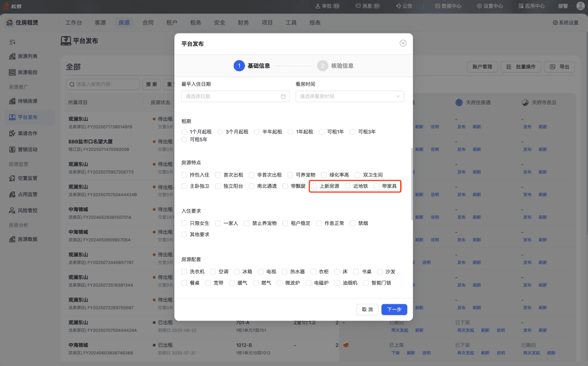
Task: Open the 住房租赁 app switcher
Action: (22, 23)
